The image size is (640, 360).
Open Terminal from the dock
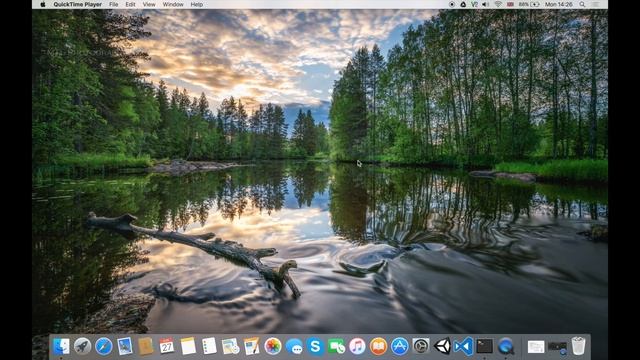point(484,347)
